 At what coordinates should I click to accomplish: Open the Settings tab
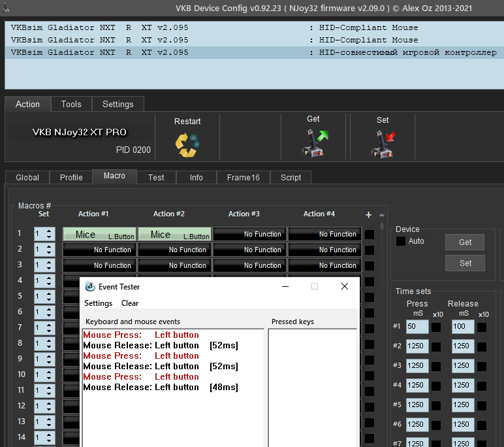[118, 105]
